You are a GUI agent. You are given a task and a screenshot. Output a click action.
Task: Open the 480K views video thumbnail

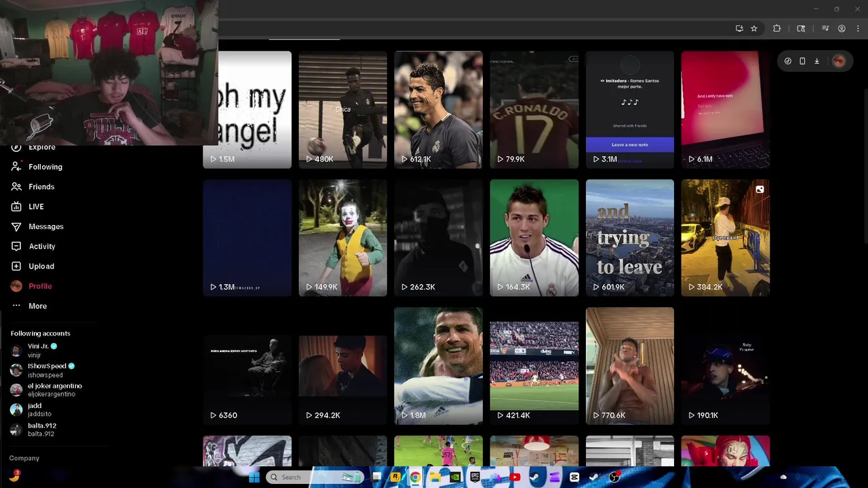(343, 109)
